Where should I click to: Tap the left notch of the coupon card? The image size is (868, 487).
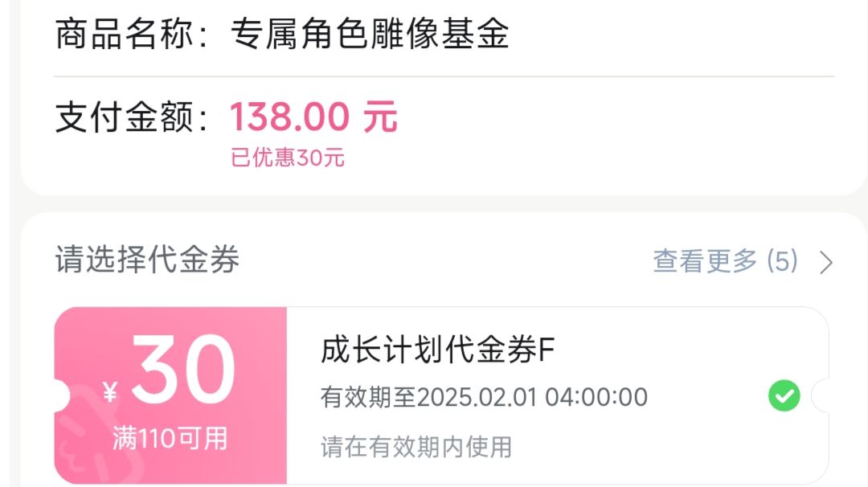tap(61, 395)
